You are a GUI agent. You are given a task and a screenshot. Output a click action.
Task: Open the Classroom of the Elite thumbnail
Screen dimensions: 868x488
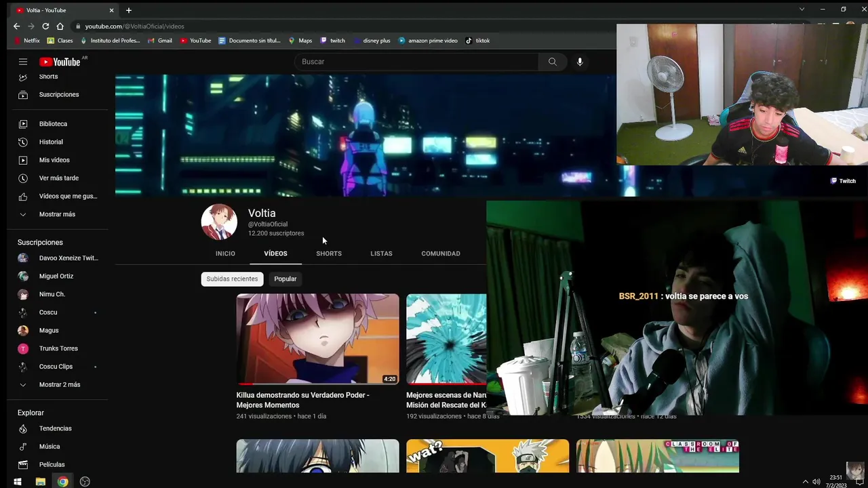click(657, 456)
